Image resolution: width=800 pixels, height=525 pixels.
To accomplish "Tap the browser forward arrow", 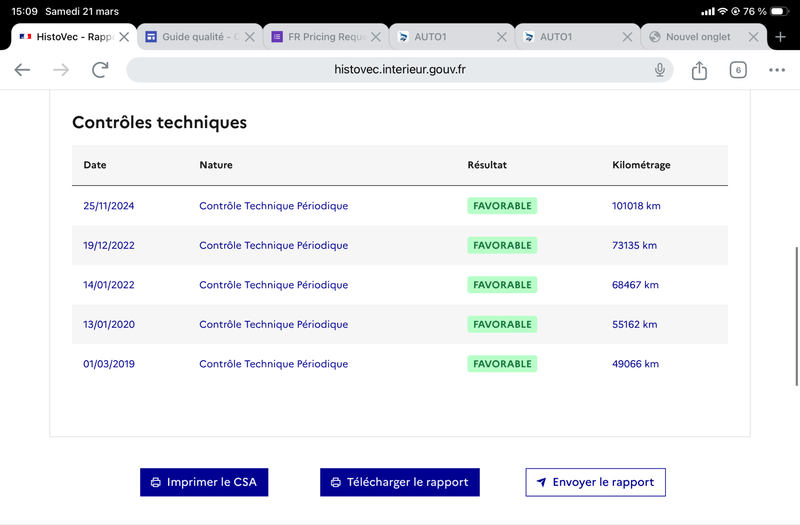I will (x=61, y=70).
